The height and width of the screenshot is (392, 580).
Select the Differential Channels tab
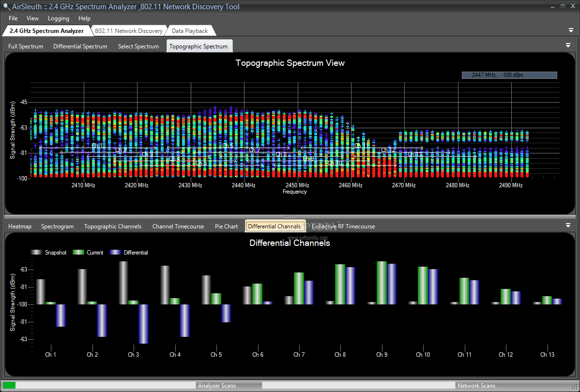point(275,226)
